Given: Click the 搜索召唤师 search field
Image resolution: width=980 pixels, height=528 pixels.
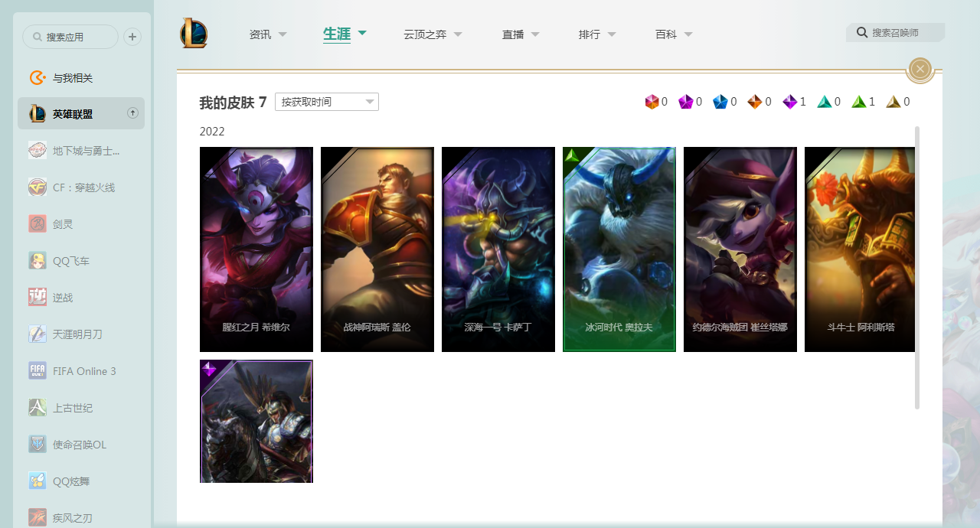Looking at the screenshot, I should pos(896,33).
